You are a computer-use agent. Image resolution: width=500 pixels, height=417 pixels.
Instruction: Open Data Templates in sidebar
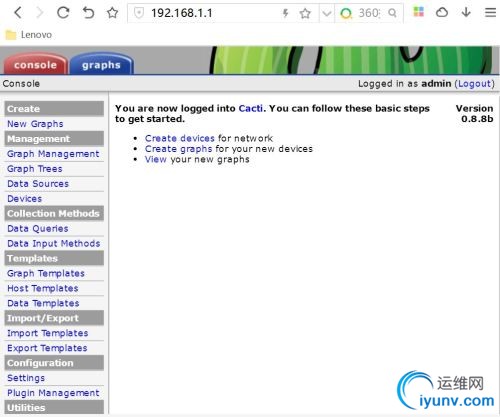[43, 303]
